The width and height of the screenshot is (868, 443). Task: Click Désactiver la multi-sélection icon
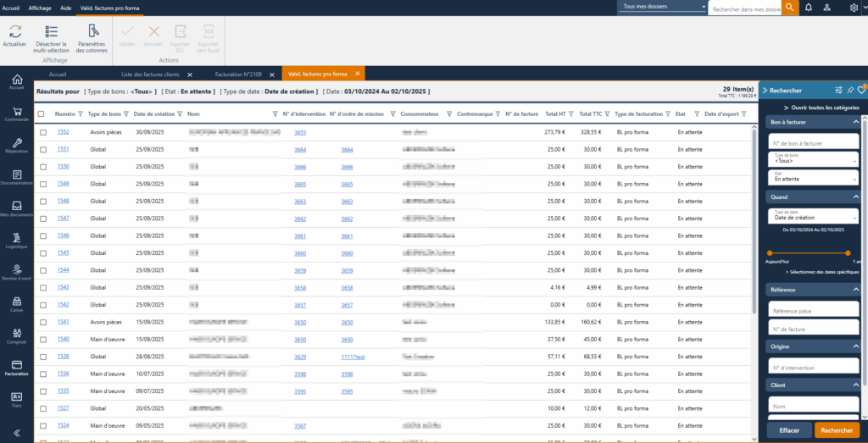(x=52, y=31)
